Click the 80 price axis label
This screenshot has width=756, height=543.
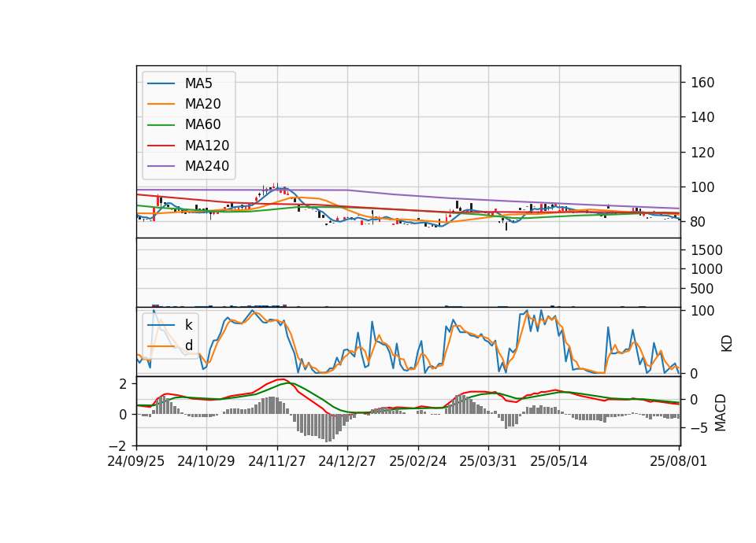point(699,223)
